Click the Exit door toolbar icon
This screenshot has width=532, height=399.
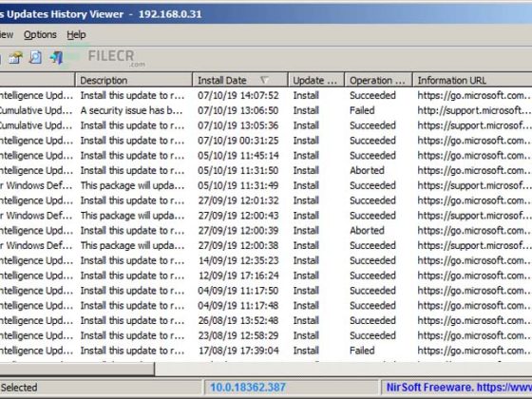click(x=57, y=58)
